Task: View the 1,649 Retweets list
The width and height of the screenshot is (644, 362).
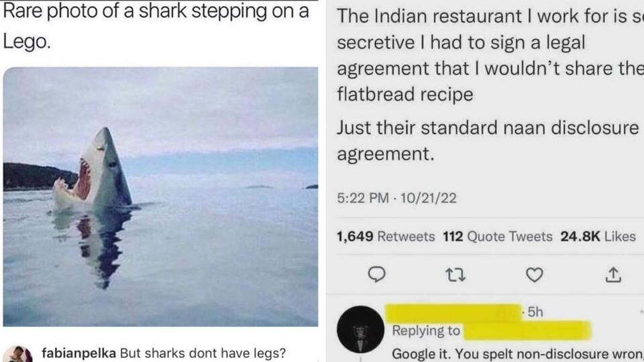Action: tap(385, 237)
